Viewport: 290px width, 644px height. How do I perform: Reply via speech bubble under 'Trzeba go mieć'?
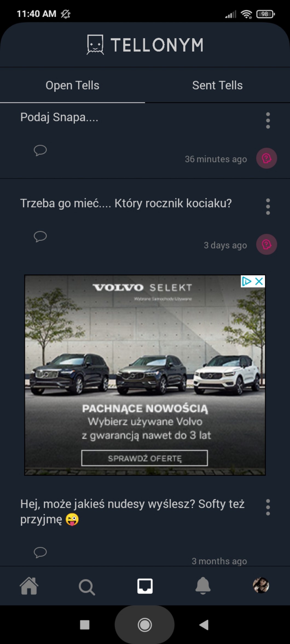click(40, 237)
